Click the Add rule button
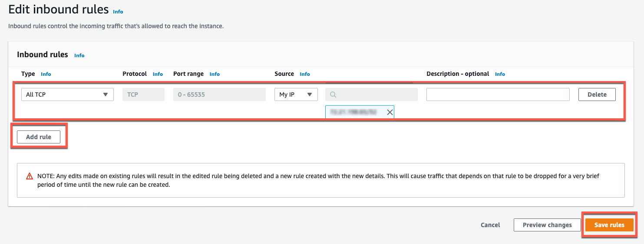644x244 pixels. click(39, 137)
